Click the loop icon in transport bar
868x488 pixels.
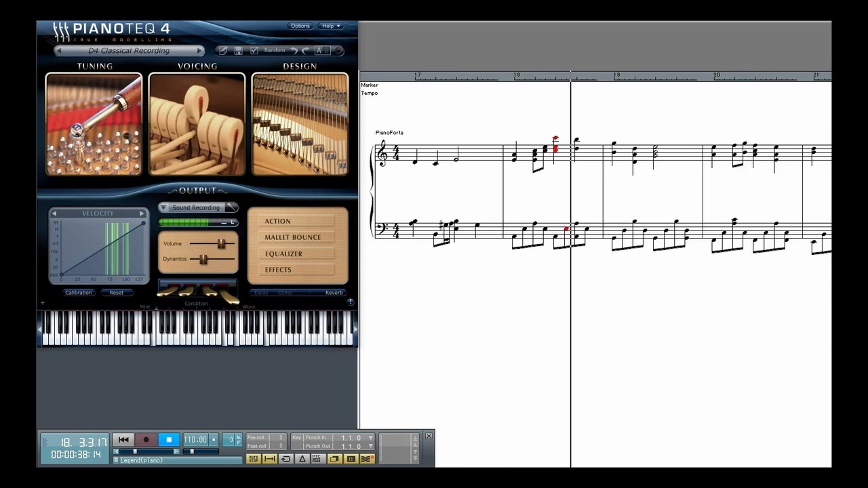[x=285, y=459]
